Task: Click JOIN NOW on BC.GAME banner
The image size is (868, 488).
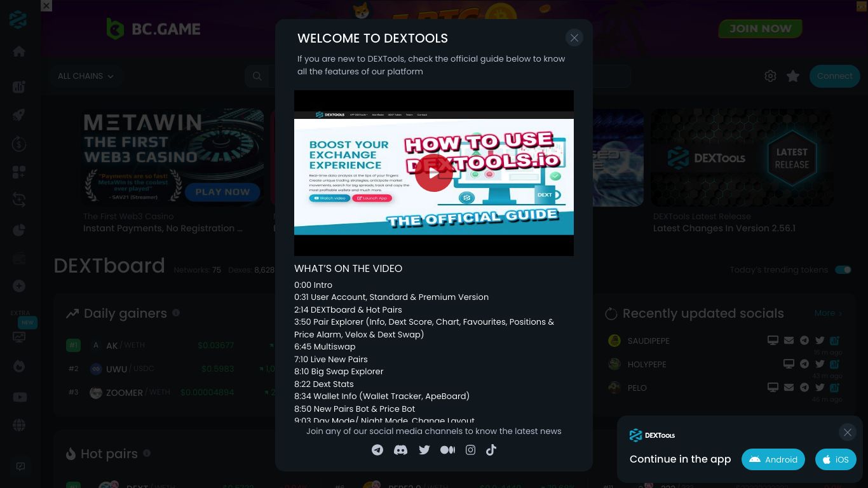Action: coord(760,29)
